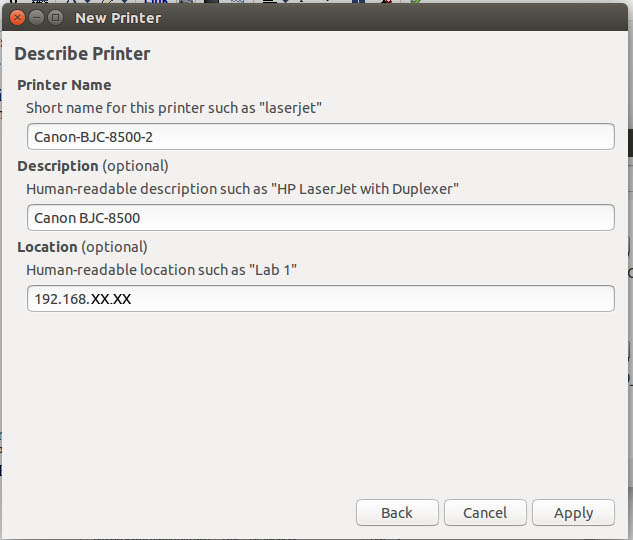Click "(optional)" beside the Description label

pos(135,166)
